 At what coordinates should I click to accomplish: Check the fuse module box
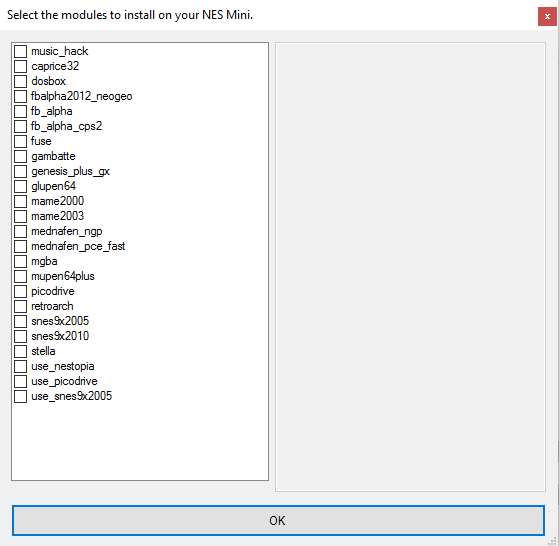tap(20, 141)
